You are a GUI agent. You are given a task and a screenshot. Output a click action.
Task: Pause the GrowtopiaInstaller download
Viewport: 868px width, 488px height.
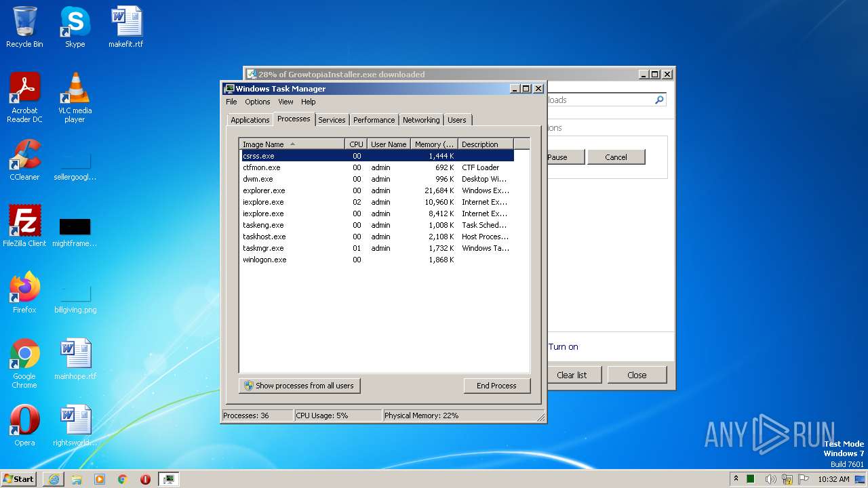tap(566, 157)
